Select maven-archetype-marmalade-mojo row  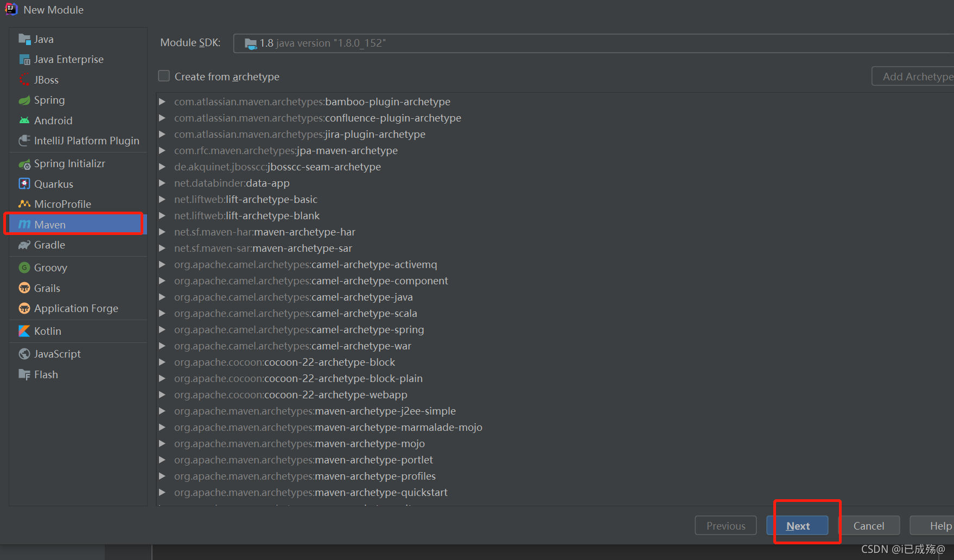coord(328,427)
